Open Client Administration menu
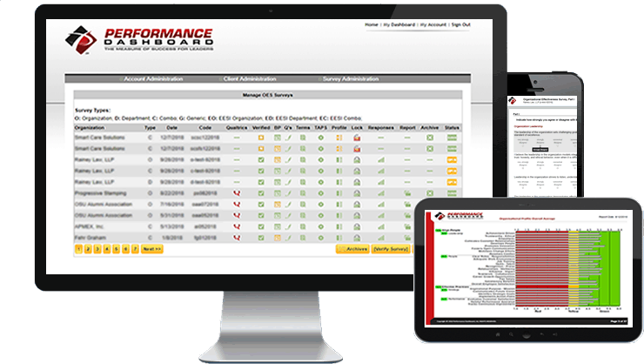The image size is (644, 364). click(250, 79)
